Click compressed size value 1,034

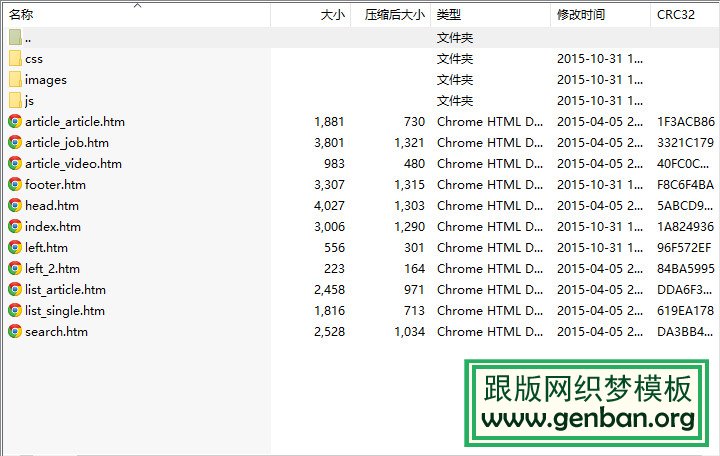pos(410,332)
